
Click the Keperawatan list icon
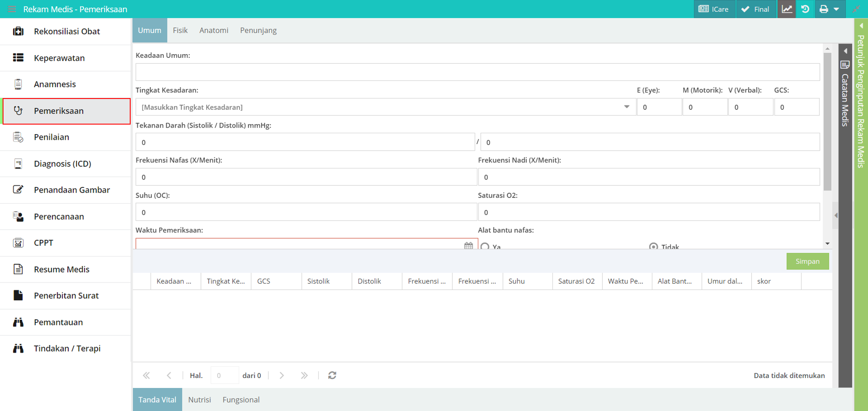point(18,58)
